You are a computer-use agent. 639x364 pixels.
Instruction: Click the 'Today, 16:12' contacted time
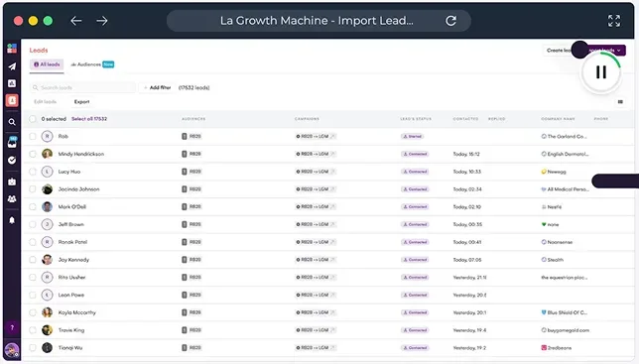[x=466, y=154]
